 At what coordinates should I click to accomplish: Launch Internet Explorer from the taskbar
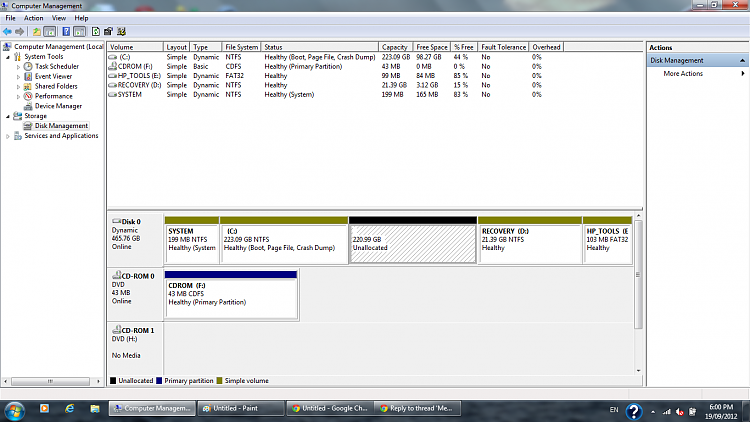(x=69, y=409)
